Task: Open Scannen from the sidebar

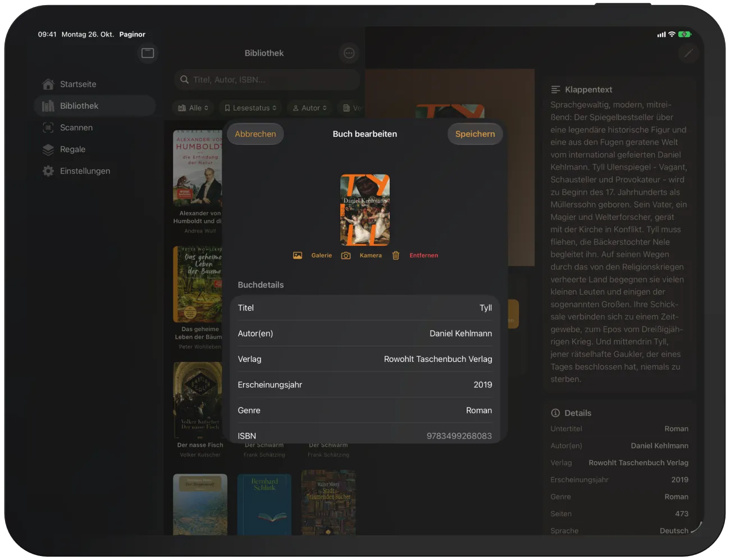Action: click(x=94, y=127)
